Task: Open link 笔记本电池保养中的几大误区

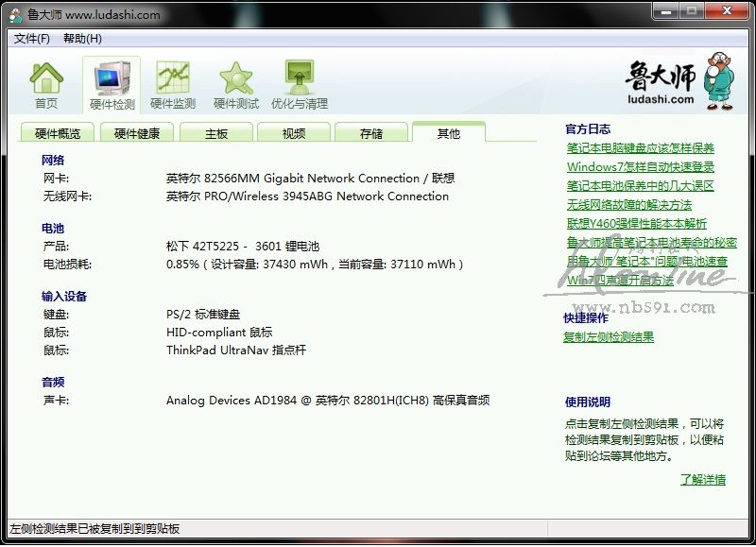Action: 641,185
